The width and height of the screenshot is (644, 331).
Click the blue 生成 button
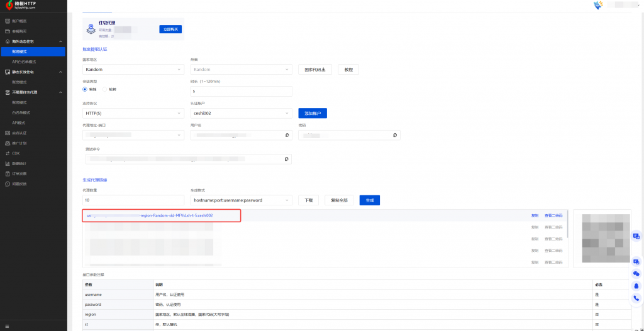369,200
